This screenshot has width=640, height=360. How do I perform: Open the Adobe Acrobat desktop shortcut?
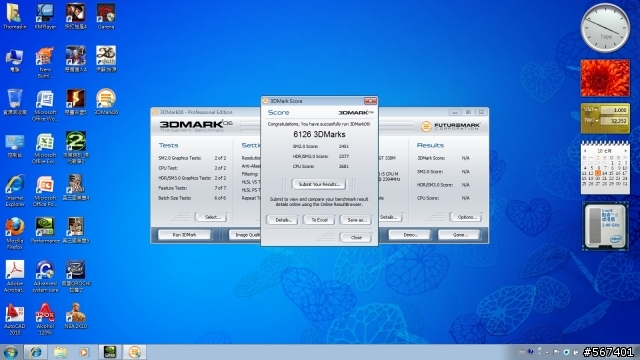point(15,276)
